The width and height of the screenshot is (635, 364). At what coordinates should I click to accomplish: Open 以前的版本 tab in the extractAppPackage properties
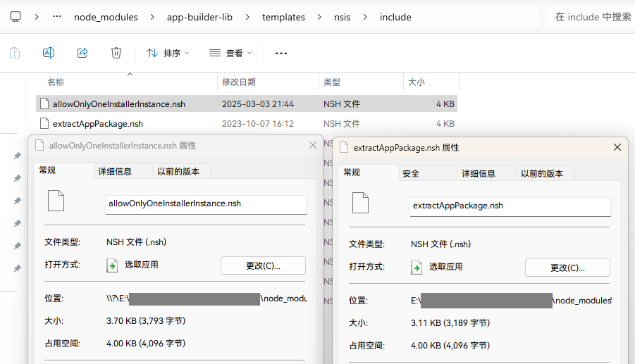543,173
